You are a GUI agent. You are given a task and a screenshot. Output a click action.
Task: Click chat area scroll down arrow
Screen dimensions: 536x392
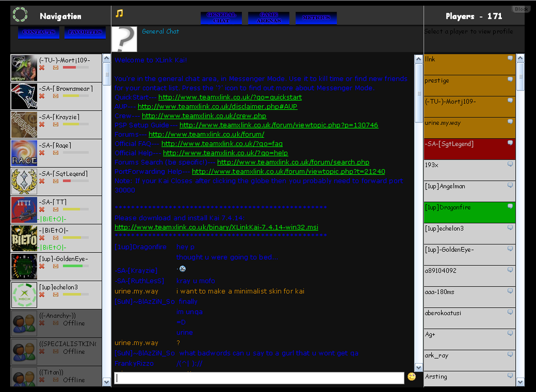(418, 367)
